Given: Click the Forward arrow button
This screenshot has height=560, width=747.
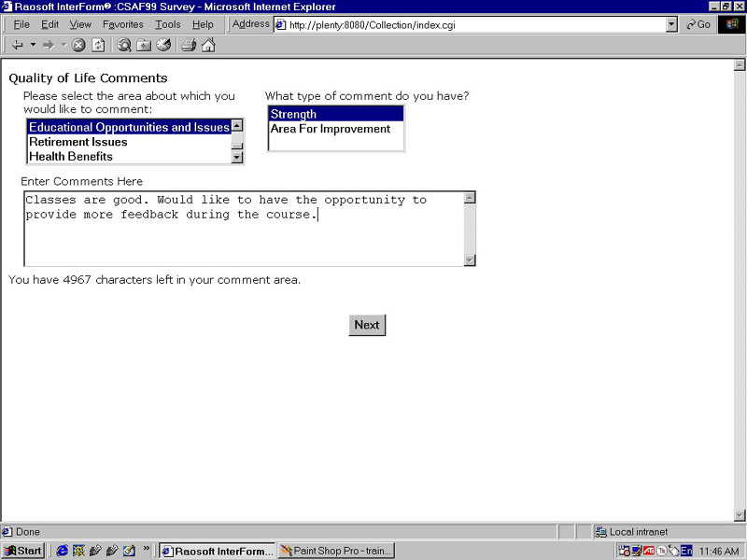Looking at the screenshot, I should [49, 45].
